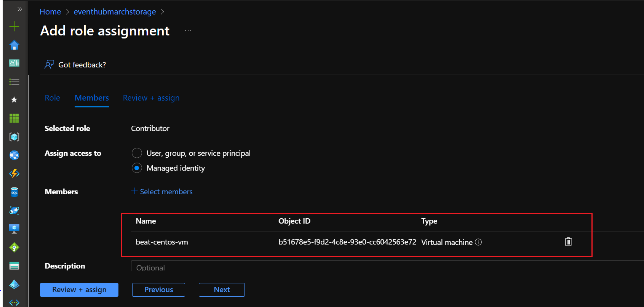This screenshot has height=307, width=644.
Task: Open the SQL databases icon in the sidebar
Action: pos(14,192)
